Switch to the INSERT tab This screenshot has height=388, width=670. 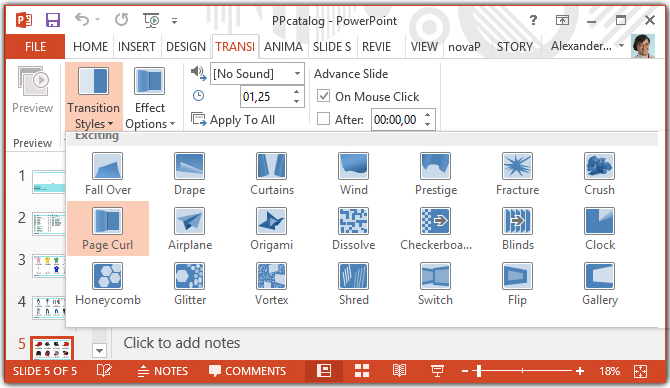point(137,47)
